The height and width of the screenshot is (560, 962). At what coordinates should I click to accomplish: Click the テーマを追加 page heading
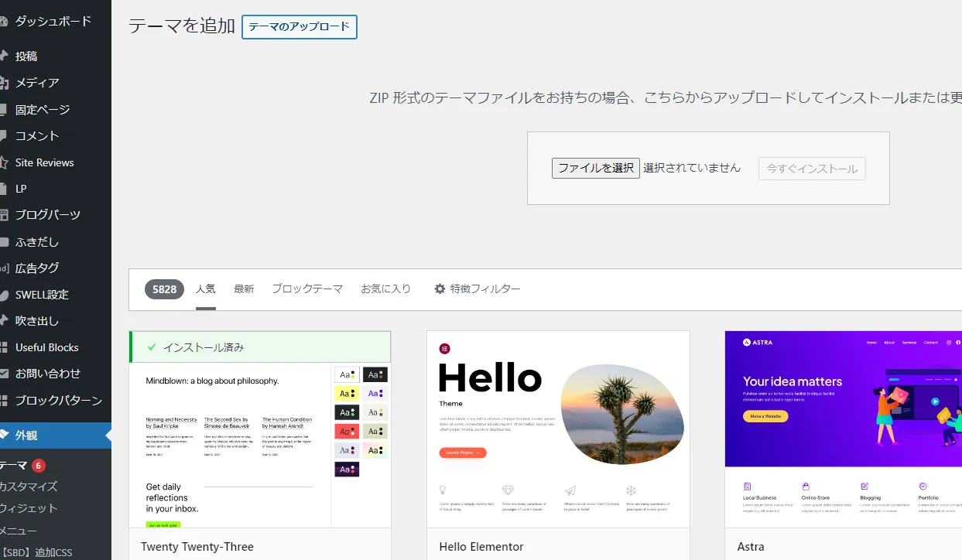pos(182,26)
